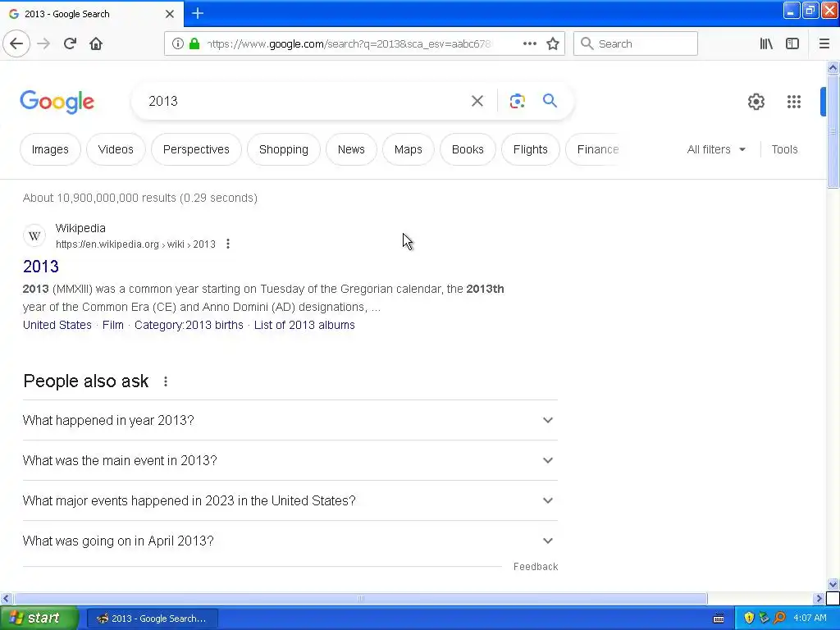
Task: Open Google quick settings gear
Action: tap(756, 101)
